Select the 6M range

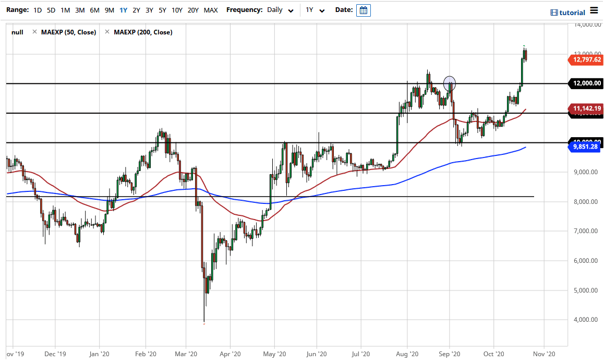tap(94, 10)
